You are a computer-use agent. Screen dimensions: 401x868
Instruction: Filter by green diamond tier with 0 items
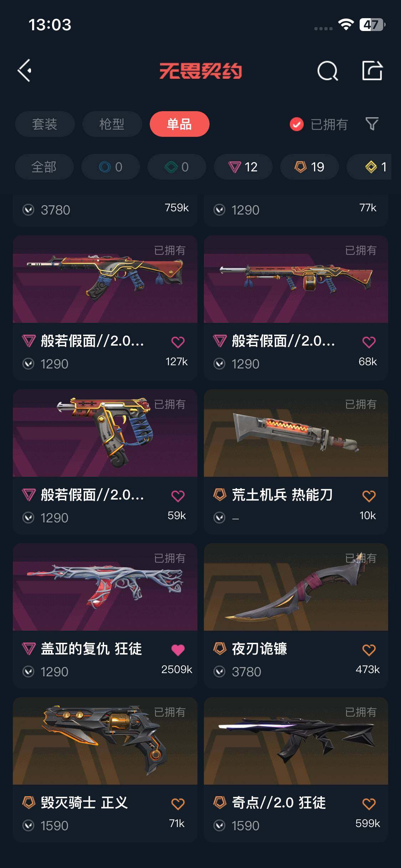pyautogui.click(x=177, y=167)
